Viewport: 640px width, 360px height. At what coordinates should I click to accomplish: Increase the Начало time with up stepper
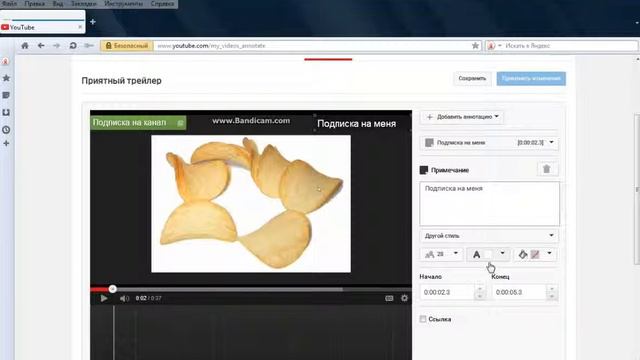pos(480,289)
